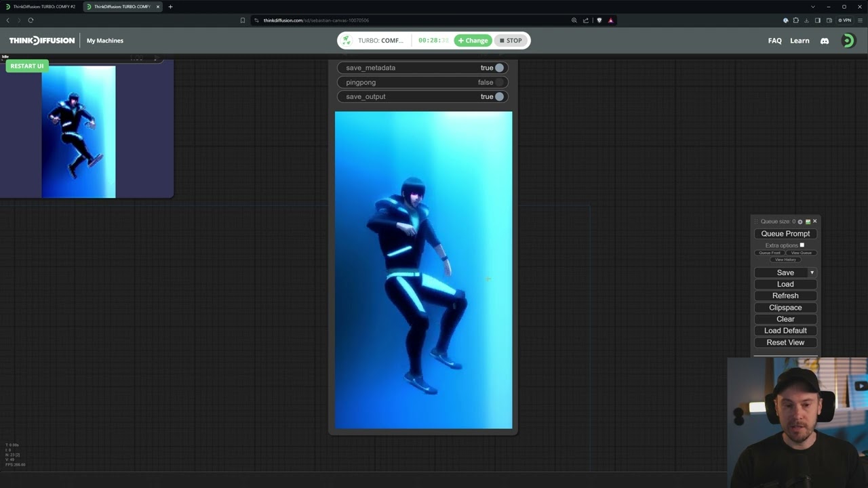Screen dimensions: 868x488
Task: Open the browser tab list chevron
Action: pyautogui.click(x=812, y=7)
